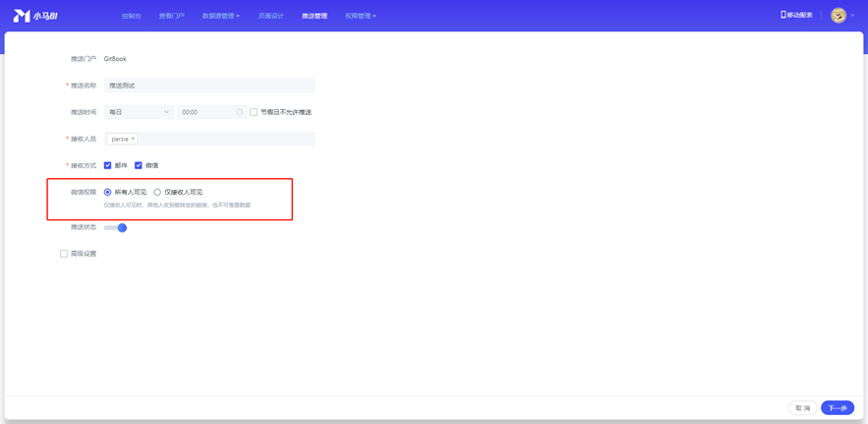Click the 小马BI logo
The height and width of the screenshot is (424, 868).
pyautogui.click(x=35, y=16)
